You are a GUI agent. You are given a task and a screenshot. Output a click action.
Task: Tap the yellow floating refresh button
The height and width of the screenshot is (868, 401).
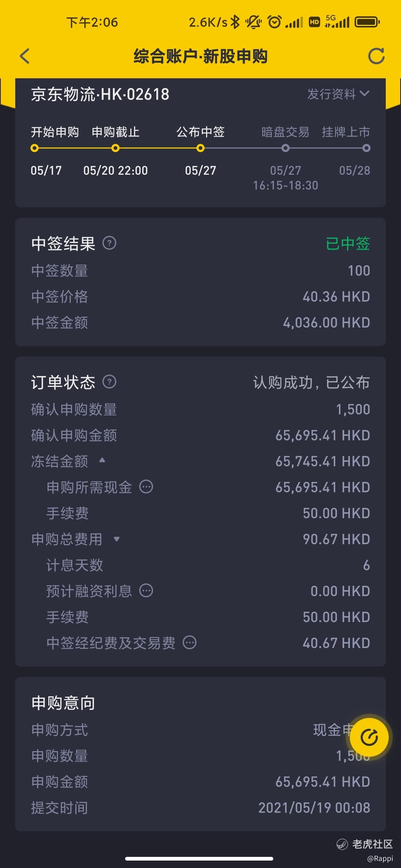(369, 737)
